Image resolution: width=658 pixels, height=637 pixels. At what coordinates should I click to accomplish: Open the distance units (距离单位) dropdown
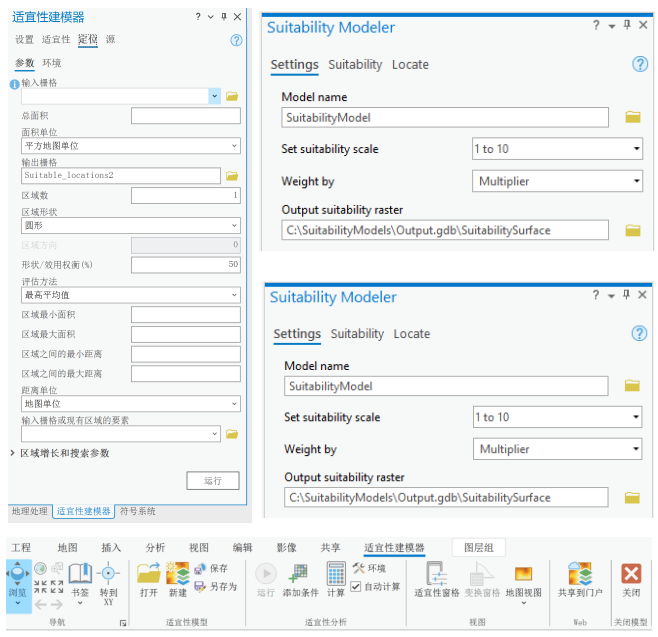131,404
